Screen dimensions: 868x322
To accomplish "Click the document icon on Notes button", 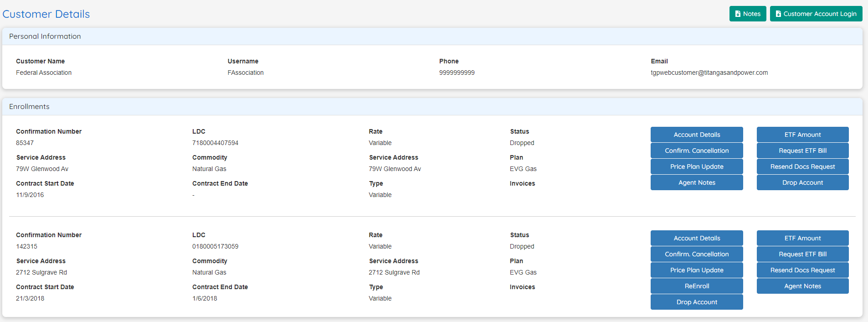I will pos(738,14).
